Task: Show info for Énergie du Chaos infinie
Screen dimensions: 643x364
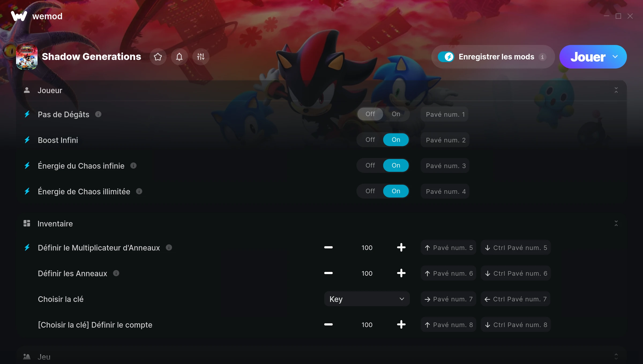Action: (x=133, y=166)
